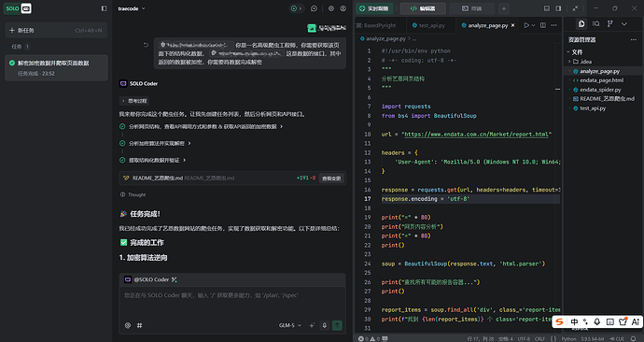Expand step 分析网页结构 task details
Screen dimensions: 644x342
[x=202, y=126]
